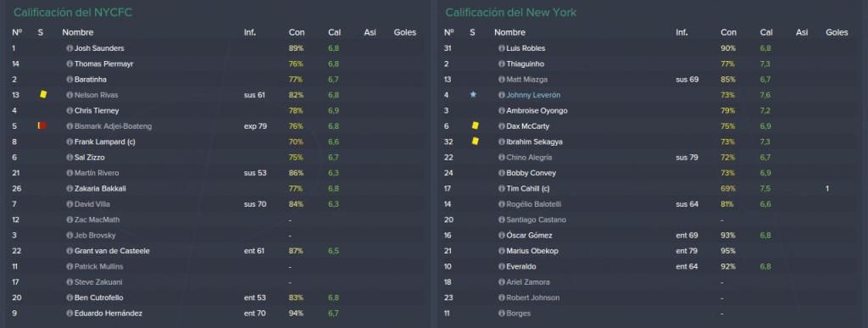Select Eduardo Hernández row
Viewport: 868px width, 328px height.
214,314
